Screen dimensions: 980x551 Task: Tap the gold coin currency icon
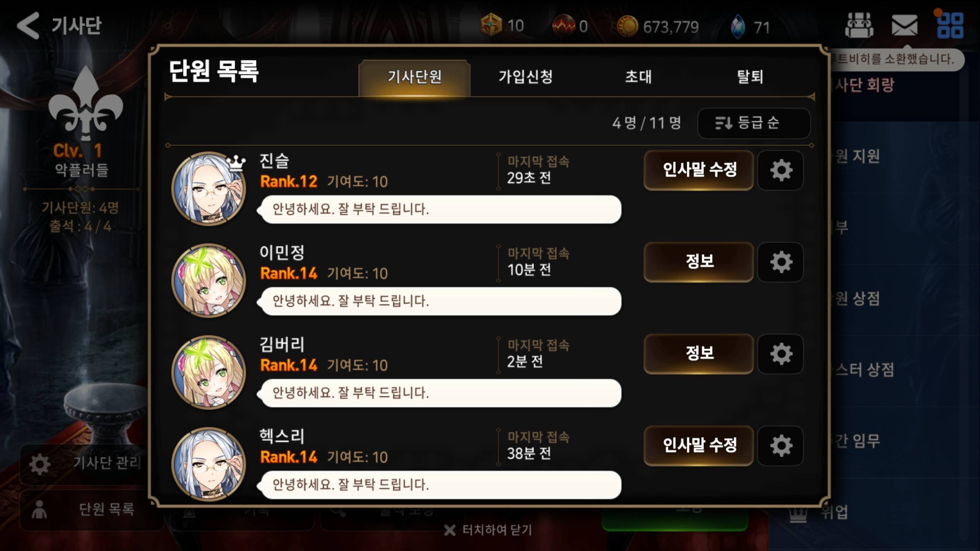click(627, 26)
